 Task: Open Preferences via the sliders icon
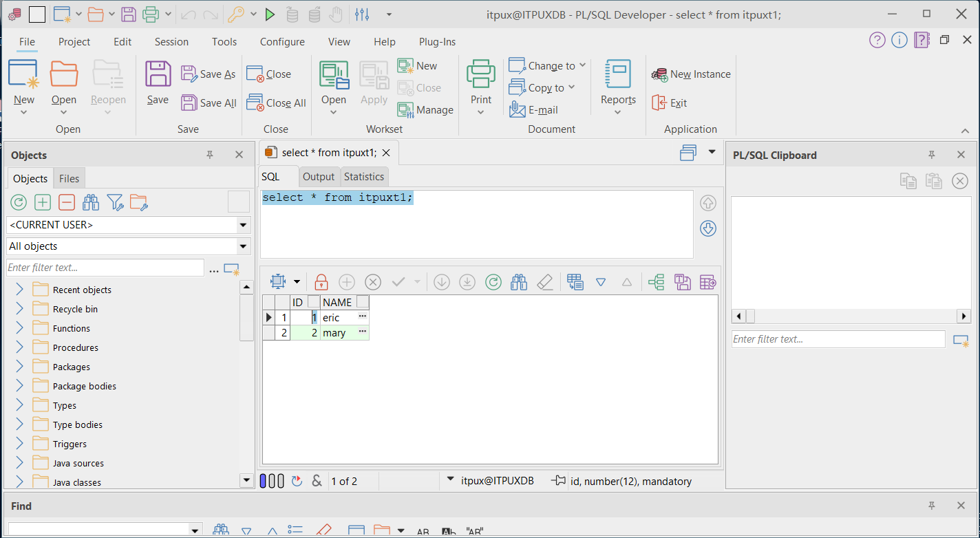(x=362, y=14)
